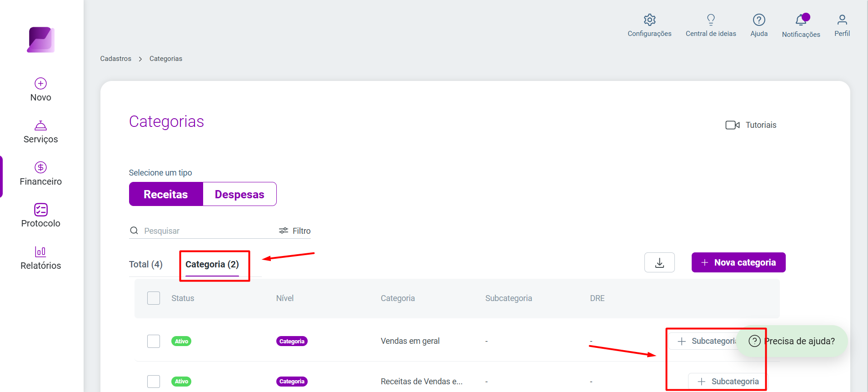Click Categoria badge in Receitas de Vendas row
The width and height of the screenshot is (868, 392).
click(292, 382)
